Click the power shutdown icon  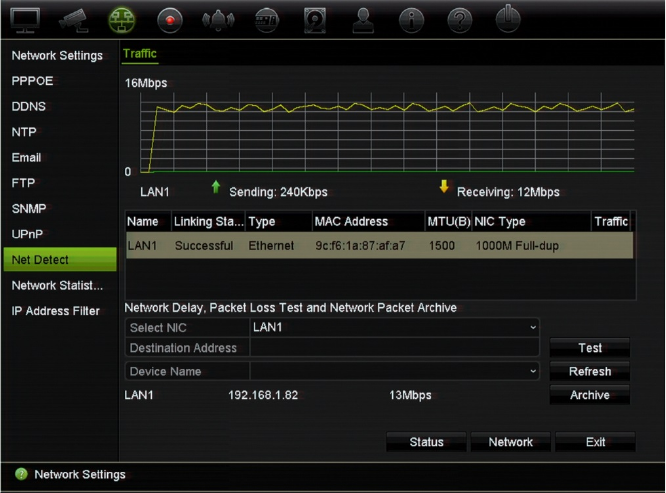coord(508,19)
